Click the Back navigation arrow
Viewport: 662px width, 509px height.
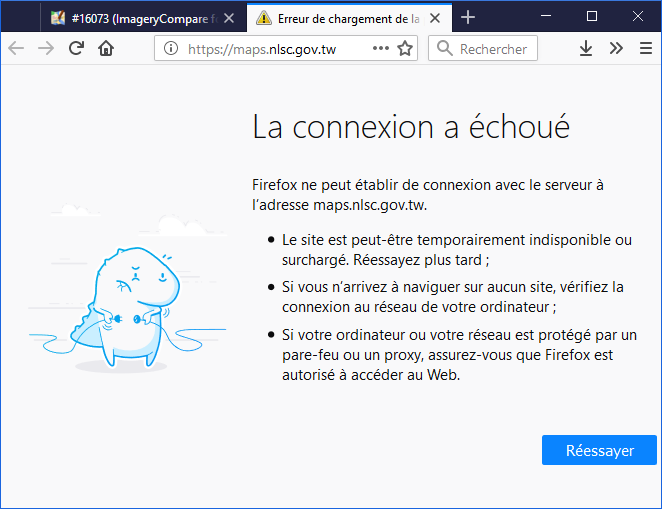pyautogui.click(x=16, y=48)
